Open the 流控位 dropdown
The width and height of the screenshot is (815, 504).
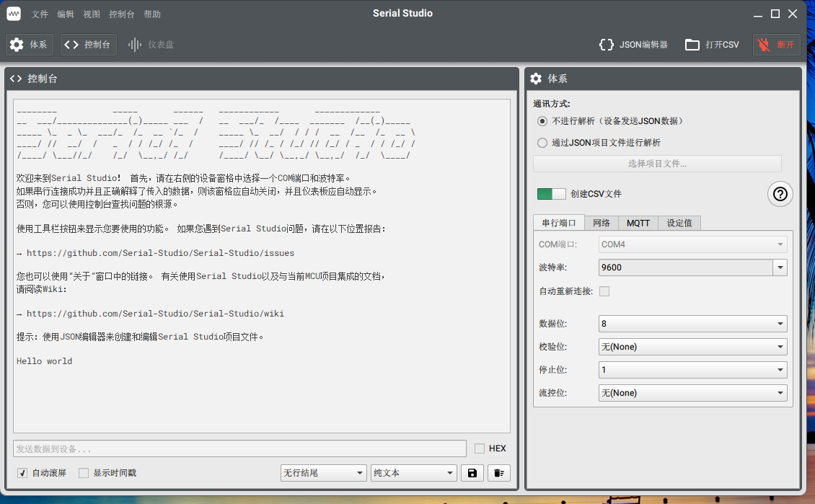pyautogui.click(x=693, y=393)
